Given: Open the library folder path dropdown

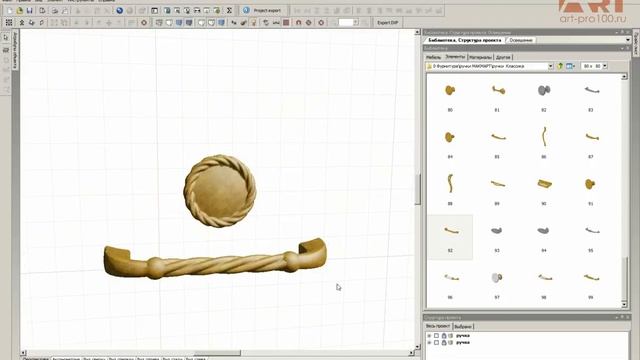Looking at the screenshot, I should click(550, 66).
